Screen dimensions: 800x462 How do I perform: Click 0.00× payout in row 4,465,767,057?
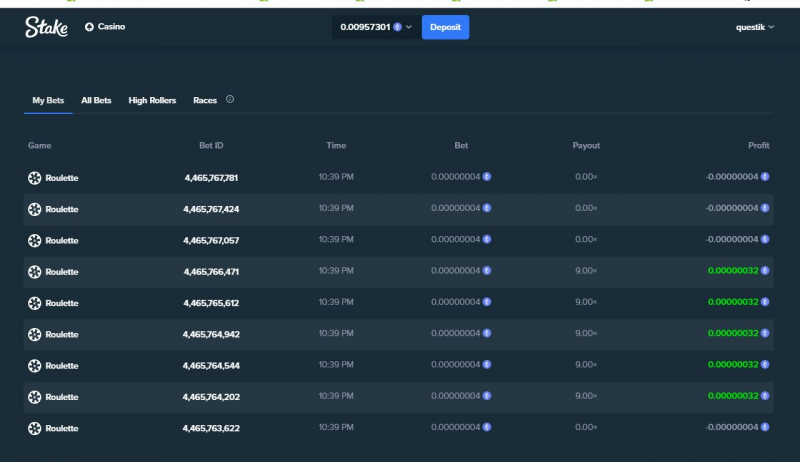(586, 240)
